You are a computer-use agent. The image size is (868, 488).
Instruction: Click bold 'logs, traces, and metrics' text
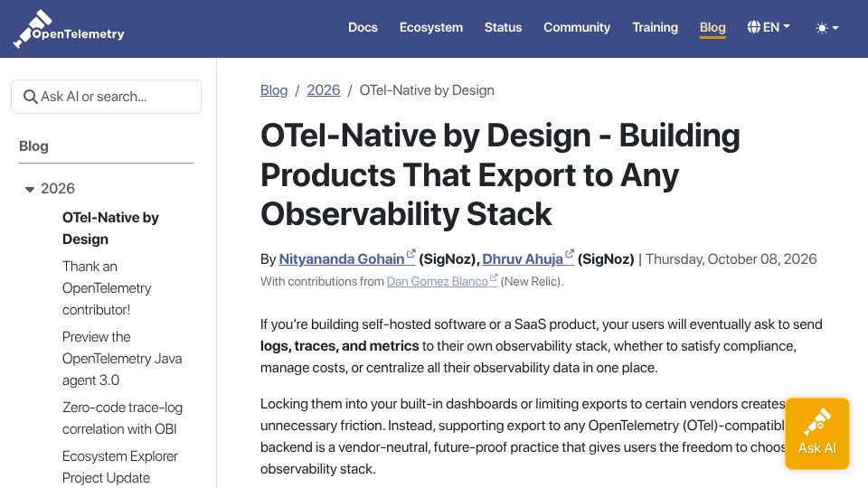[339, 346]
